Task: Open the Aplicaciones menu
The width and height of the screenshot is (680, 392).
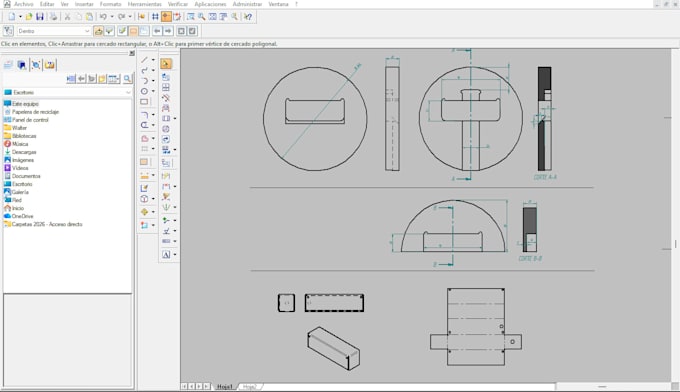Action: 210,4
